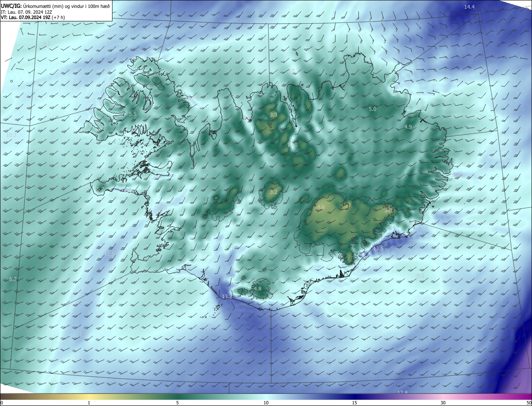The width and height of the screenshot is (532, 406).
Task: Pick the pink color at legend 30
Action: click(443, 396)
